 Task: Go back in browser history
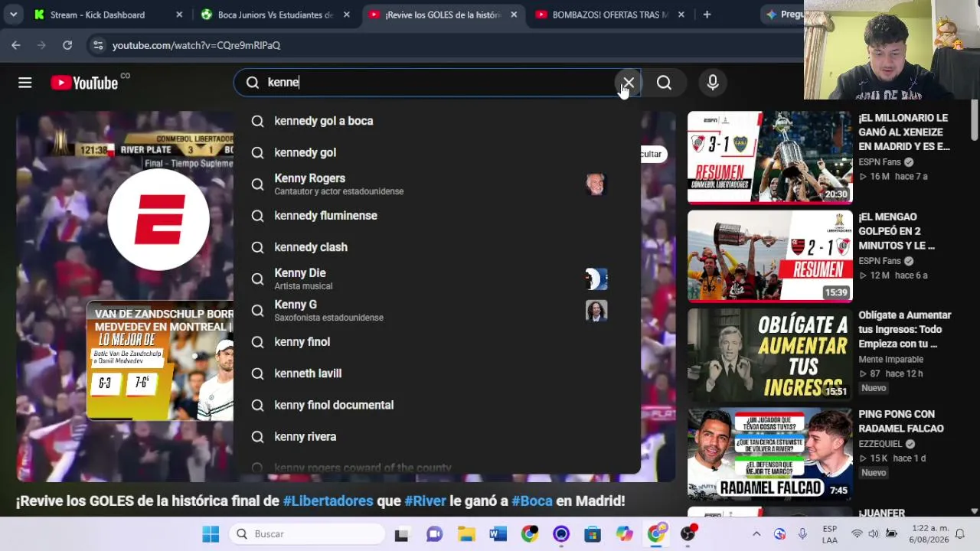pos(16,45)
